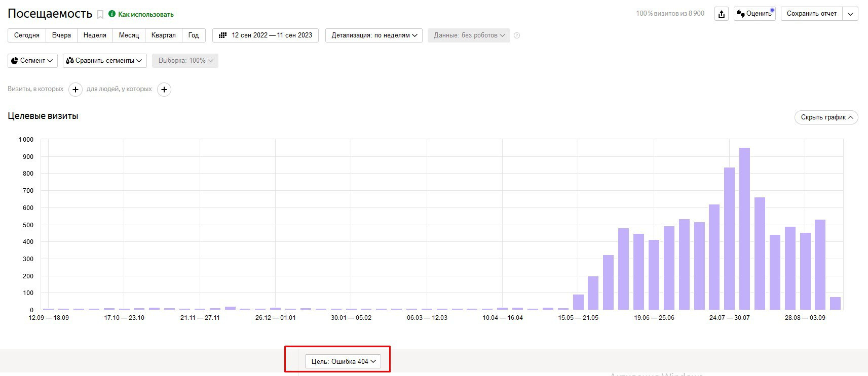Click axis label 21.11 — 27.11

[x=200, y=318]
